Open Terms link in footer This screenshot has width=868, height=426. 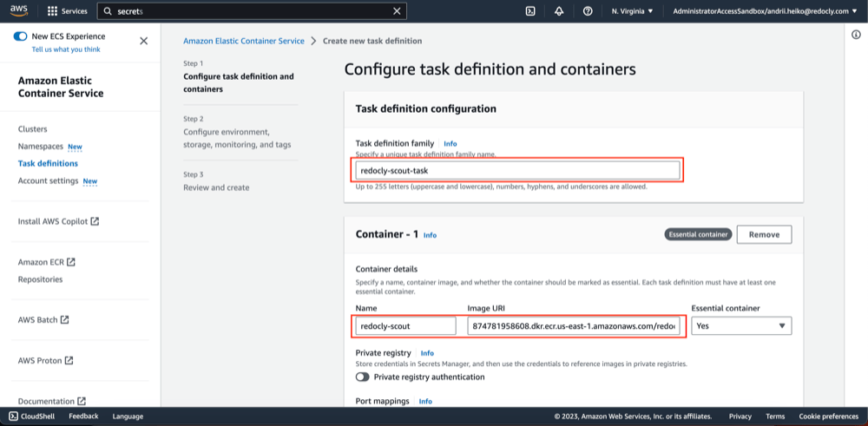[x=775, y=416]
